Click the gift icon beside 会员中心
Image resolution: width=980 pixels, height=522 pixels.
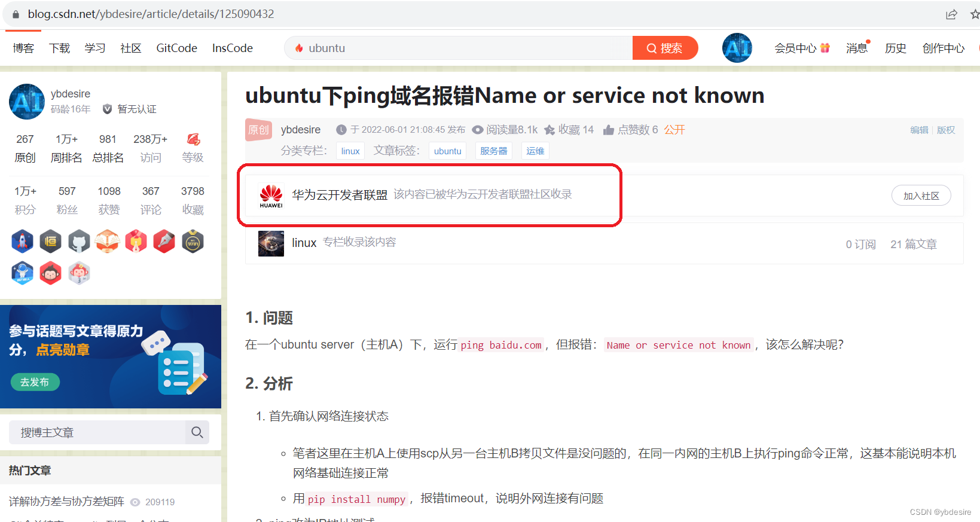825,48
